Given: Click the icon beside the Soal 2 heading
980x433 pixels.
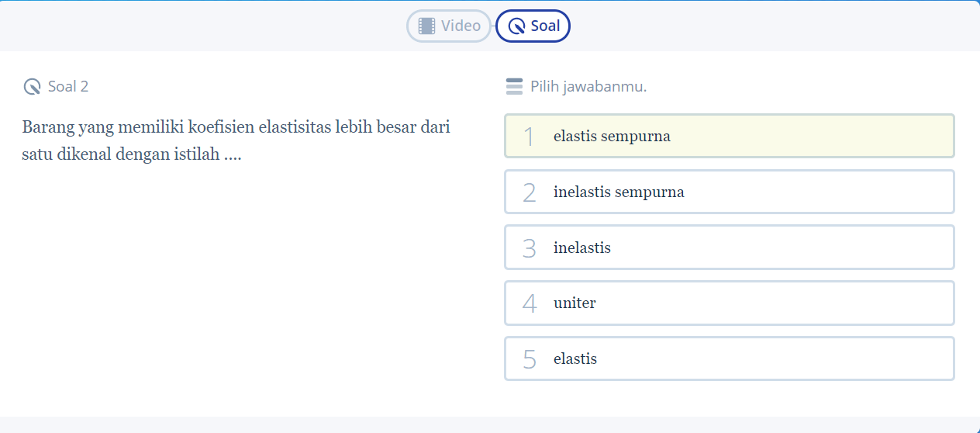Looking at the screenshot, I should (32, 86).
